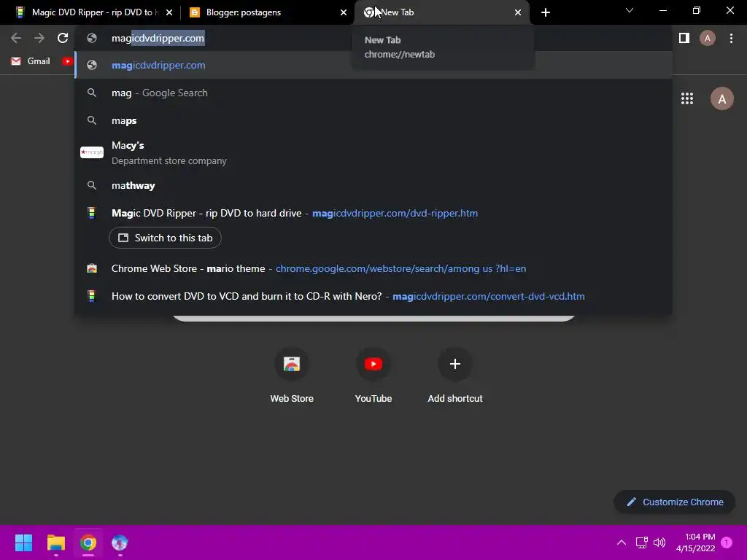
Task: Close the New Tab tab
Action: click(x=518, y=12)
